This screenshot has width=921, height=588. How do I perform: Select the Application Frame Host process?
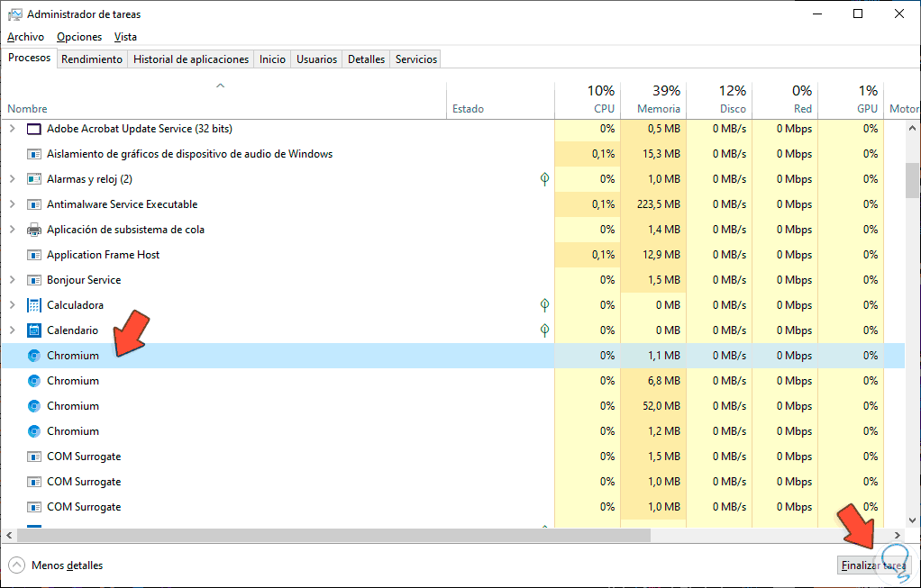pyautogui.click(x=103, y=255)
